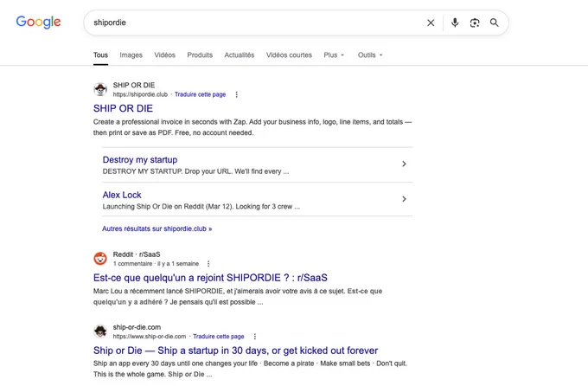This screenshot has width=588, height=386.
Task: Open the SHIP OR DIE result title
Action: click(123, 108)
